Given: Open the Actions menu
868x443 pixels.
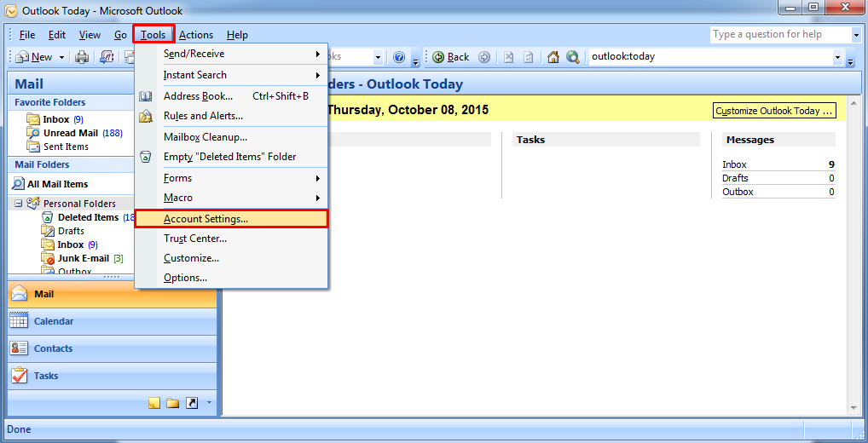Looking at the screenshot, I should 196,35.
